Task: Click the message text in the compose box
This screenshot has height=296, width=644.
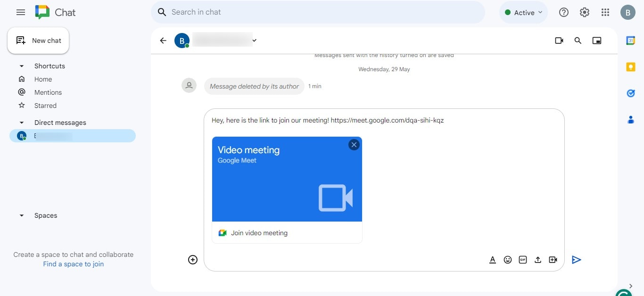Action: 328,120
